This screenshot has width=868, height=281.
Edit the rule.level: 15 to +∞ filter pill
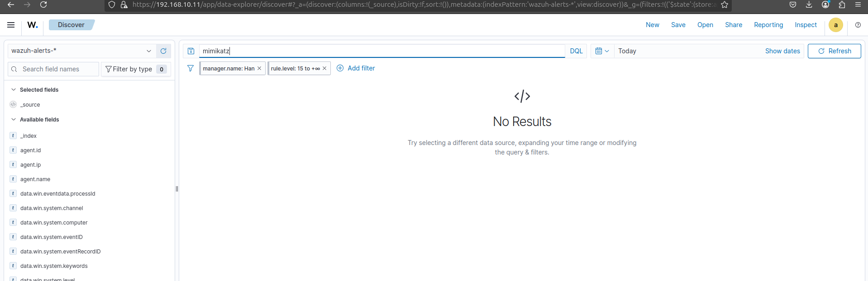295,68
